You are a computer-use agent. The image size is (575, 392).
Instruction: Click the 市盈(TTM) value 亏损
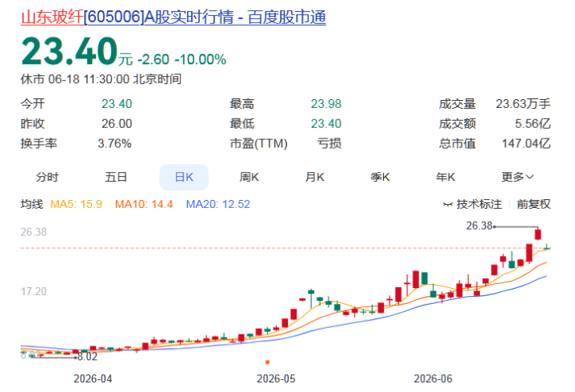[329, 143]
